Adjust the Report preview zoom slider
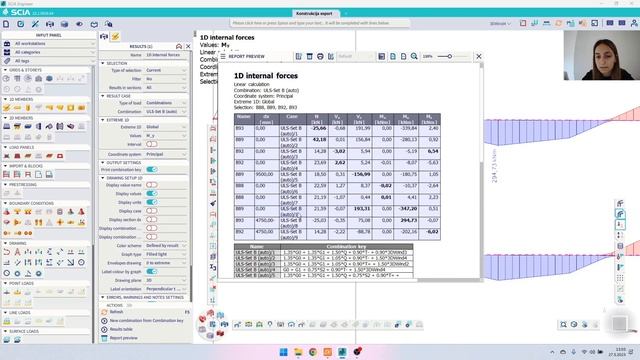Viewport: 640px width, 360px height. tap(450, 56)
